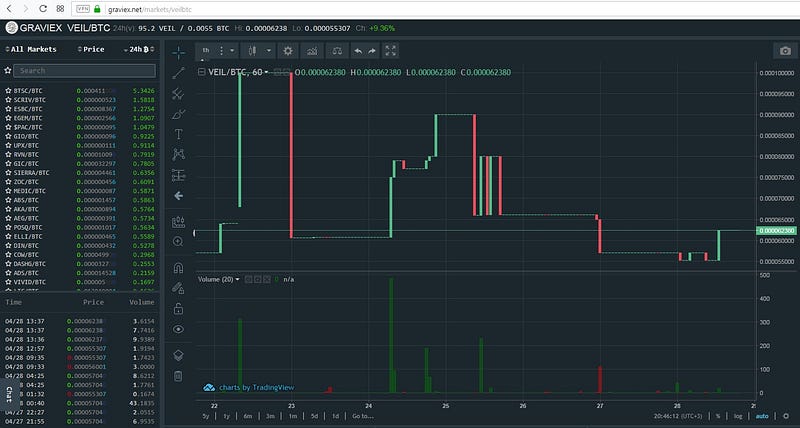Select the trend line drawing tool

(179, 73)
